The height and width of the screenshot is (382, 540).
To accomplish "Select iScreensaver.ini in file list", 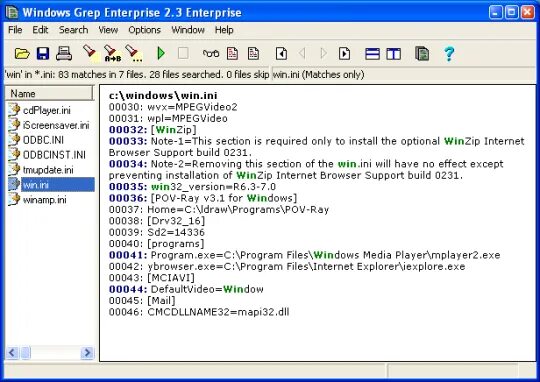I will coord(56,125).
